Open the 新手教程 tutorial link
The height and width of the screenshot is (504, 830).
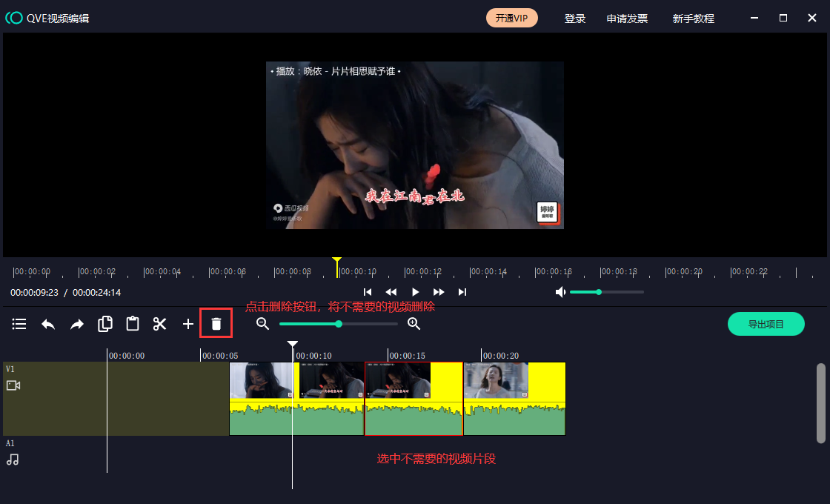pyautogui.click(x=693, y=19)
